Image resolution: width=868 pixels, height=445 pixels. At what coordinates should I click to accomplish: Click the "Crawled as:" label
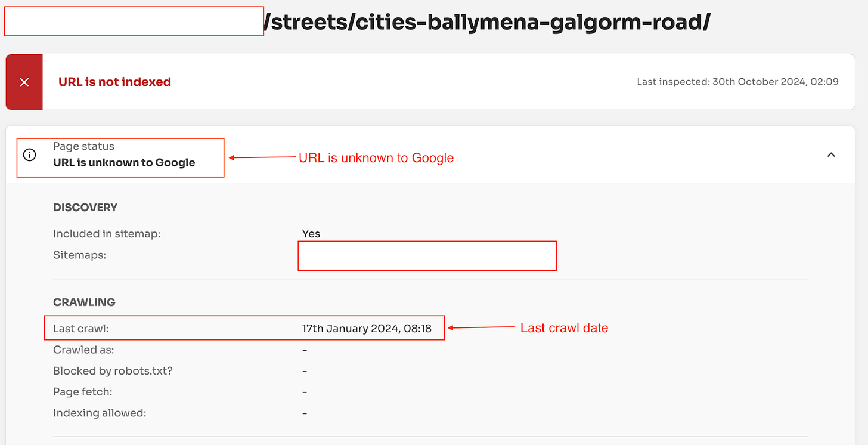tap(83, 350)
